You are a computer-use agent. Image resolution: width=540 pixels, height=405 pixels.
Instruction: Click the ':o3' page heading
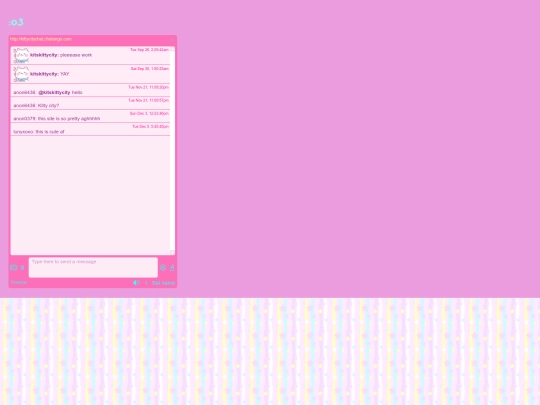(16, 22)
